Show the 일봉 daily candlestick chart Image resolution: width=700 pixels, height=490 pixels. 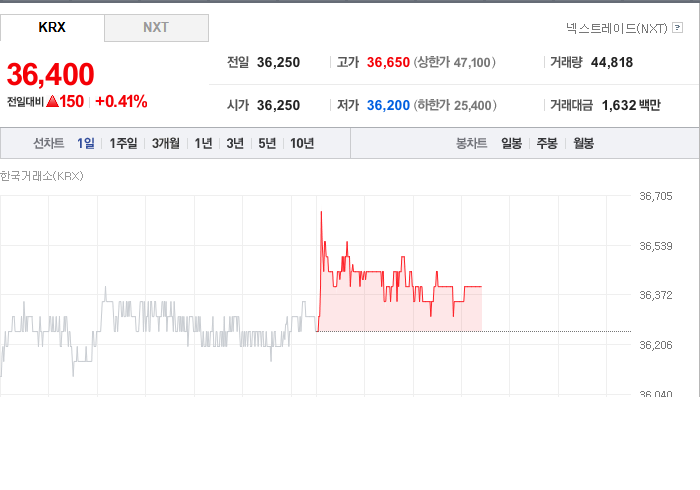pyautogui.click(x=512, y=143)
